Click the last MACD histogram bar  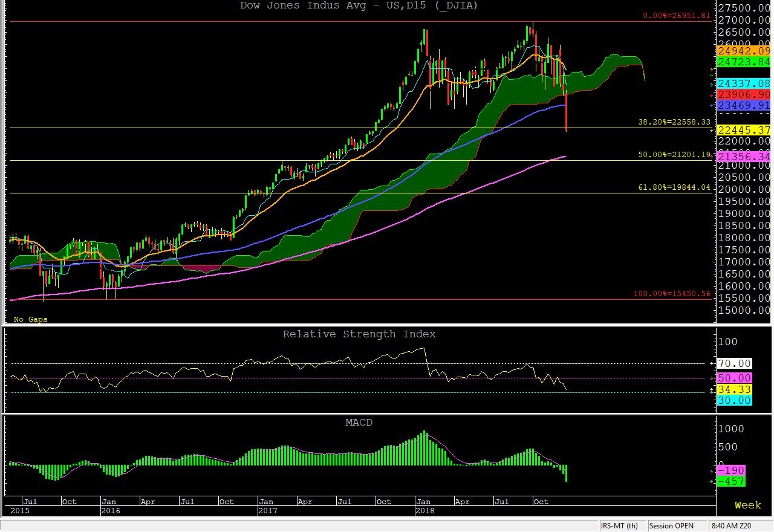(566, 473)
